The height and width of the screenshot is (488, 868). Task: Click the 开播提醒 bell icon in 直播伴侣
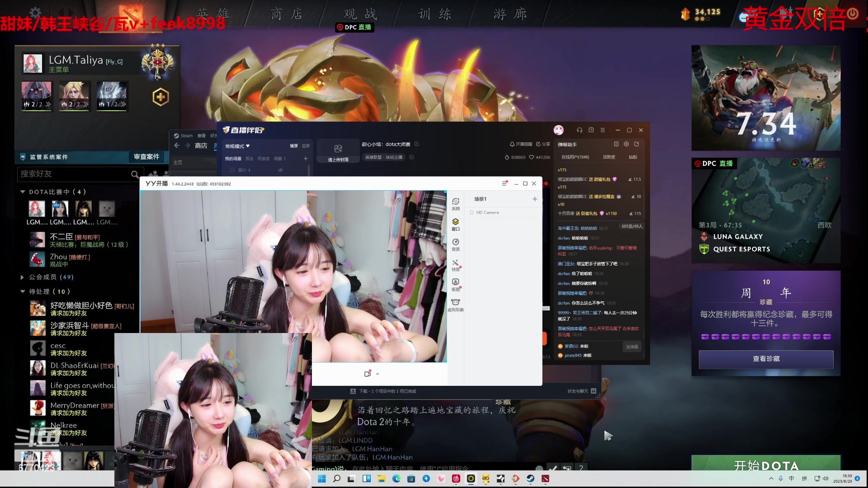point(513,145)
